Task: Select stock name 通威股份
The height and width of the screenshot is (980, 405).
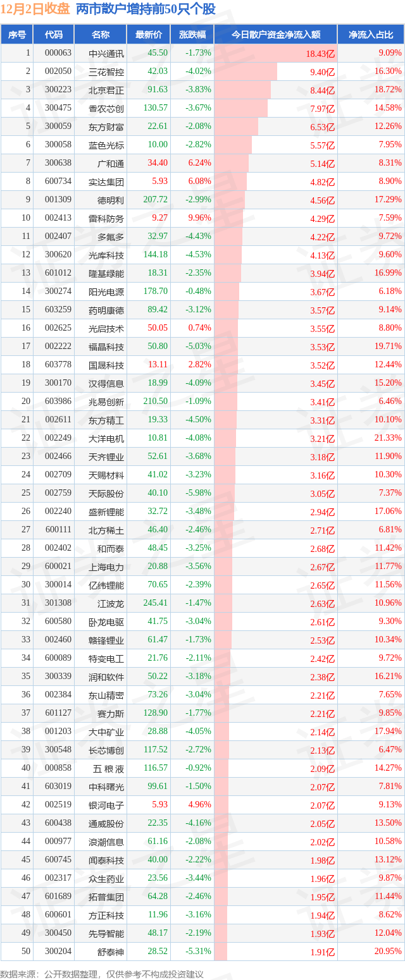Action: [x=106, y=823]
